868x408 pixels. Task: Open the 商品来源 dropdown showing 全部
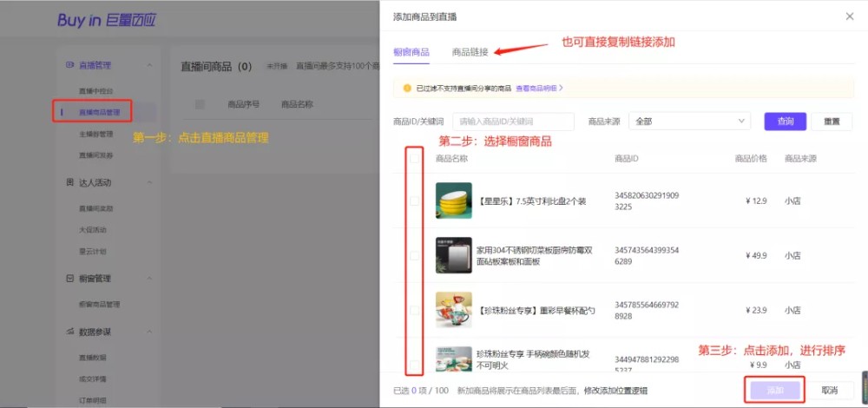[690, 122]
